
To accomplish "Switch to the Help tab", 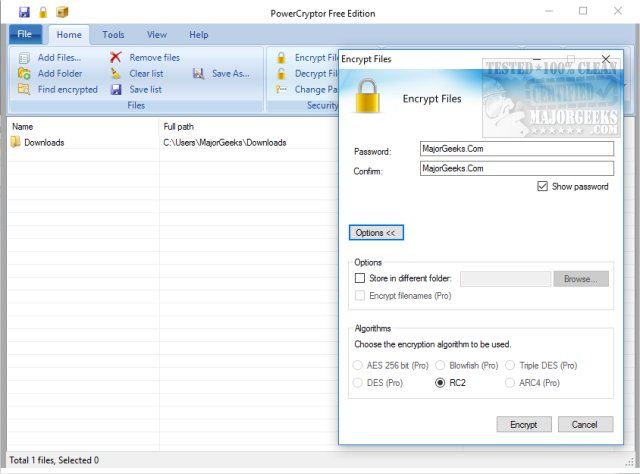I will tap(199, 35).
